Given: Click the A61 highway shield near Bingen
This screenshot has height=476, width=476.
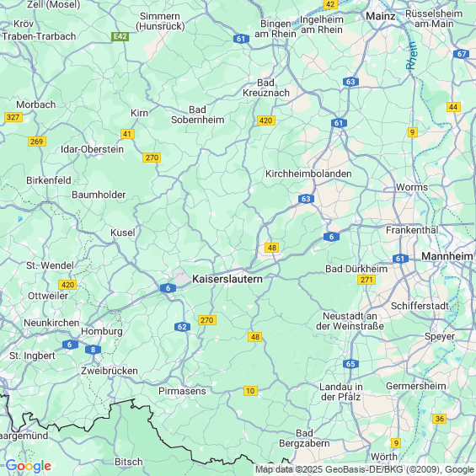Looking at the screenshot, I should coord(241,39).
